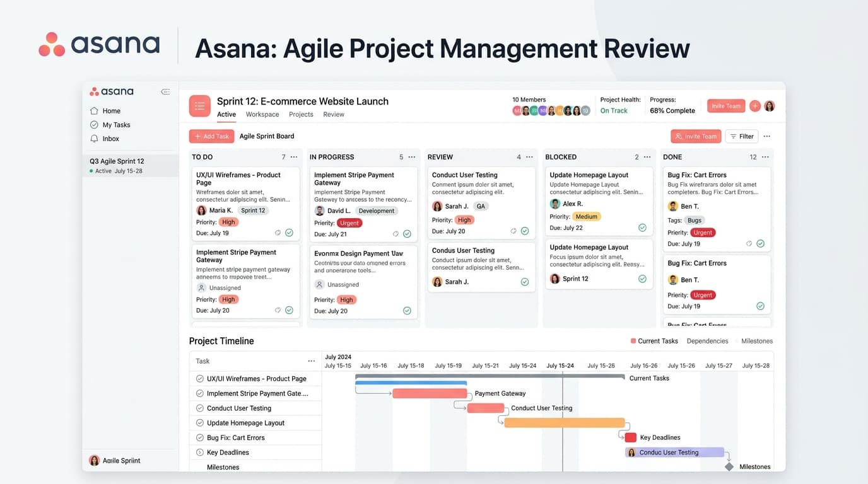Viewport: 868px width, 484px height.
Task: Open the Projects tab
Action: pos(301,114)
